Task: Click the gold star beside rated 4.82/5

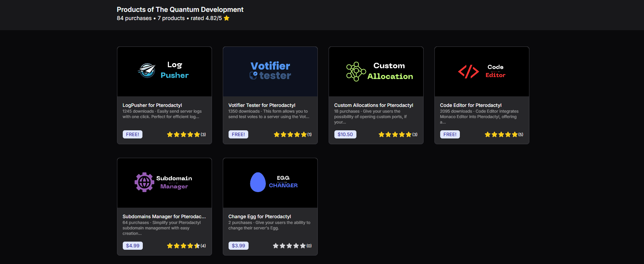Action: coord(227,18)
